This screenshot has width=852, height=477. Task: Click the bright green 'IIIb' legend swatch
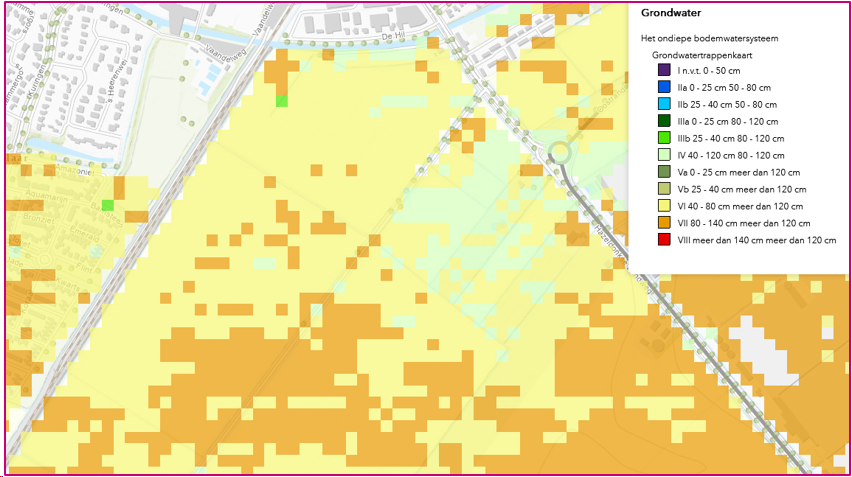(664, 138)
